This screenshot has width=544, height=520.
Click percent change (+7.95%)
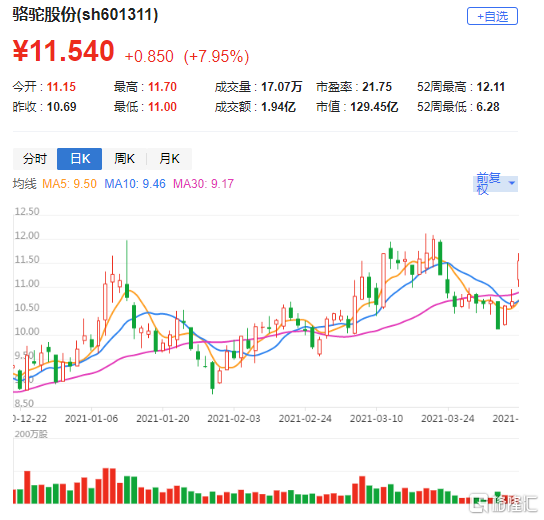tap(216, 57)
